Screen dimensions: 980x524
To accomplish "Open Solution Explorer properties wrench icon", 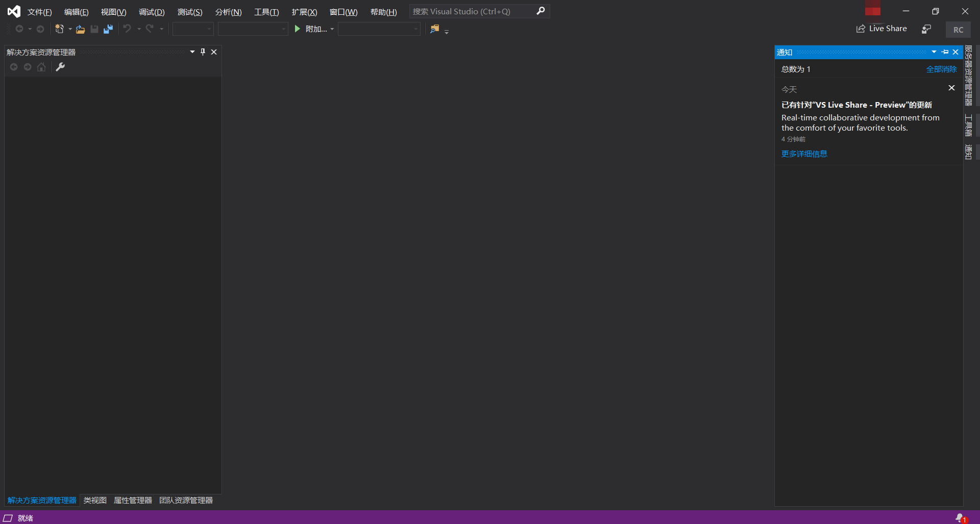I will (60, 67).
